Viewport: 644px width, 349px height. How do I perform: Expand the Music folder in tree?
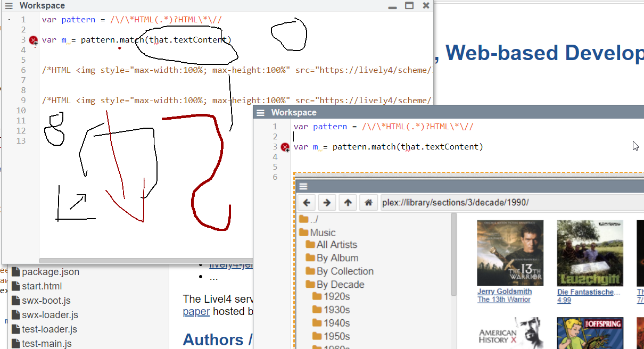pos(322,232)
